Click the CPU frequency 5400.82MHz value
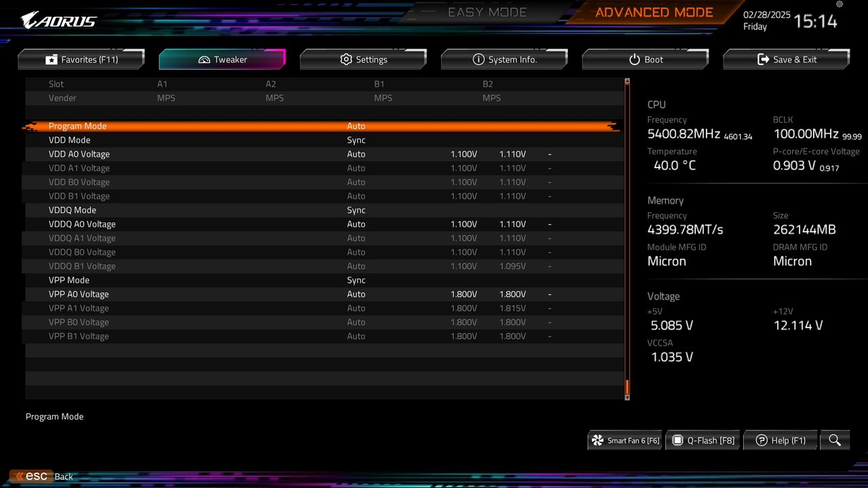The width and height of the screenshot is (868, 488). (684, 134)
